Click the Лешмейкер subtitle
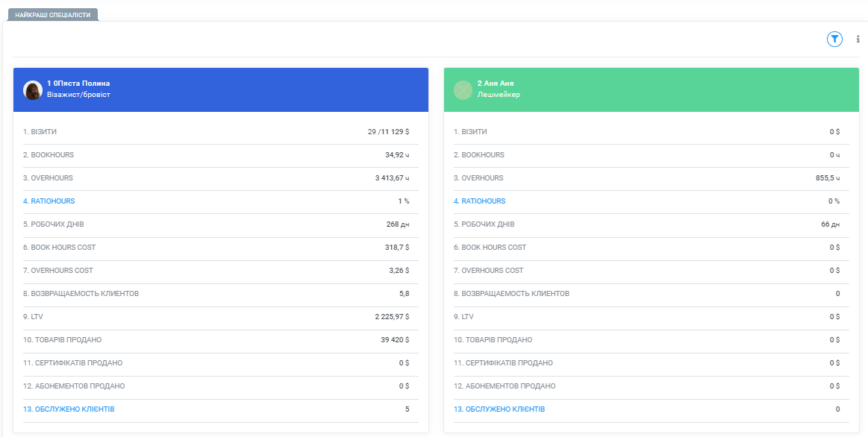The image size is (868, 437). [499, 95]
